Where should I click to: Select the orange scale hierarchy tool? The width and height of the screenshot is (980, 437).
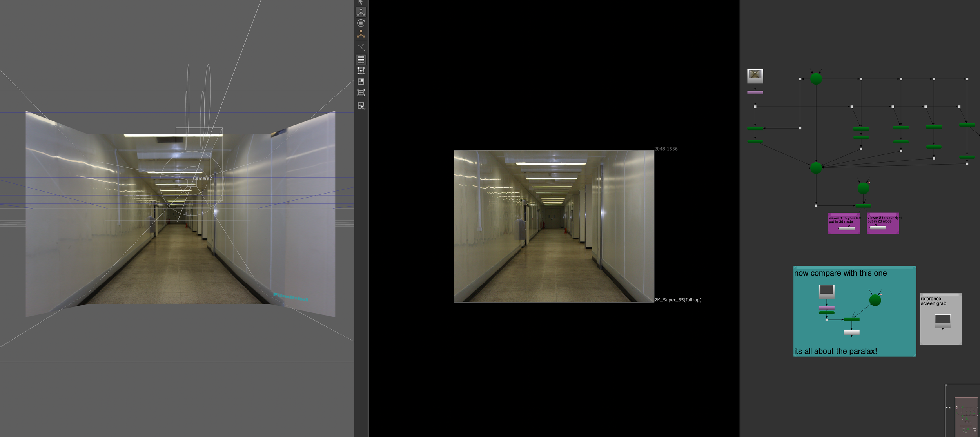click(361, 34)
